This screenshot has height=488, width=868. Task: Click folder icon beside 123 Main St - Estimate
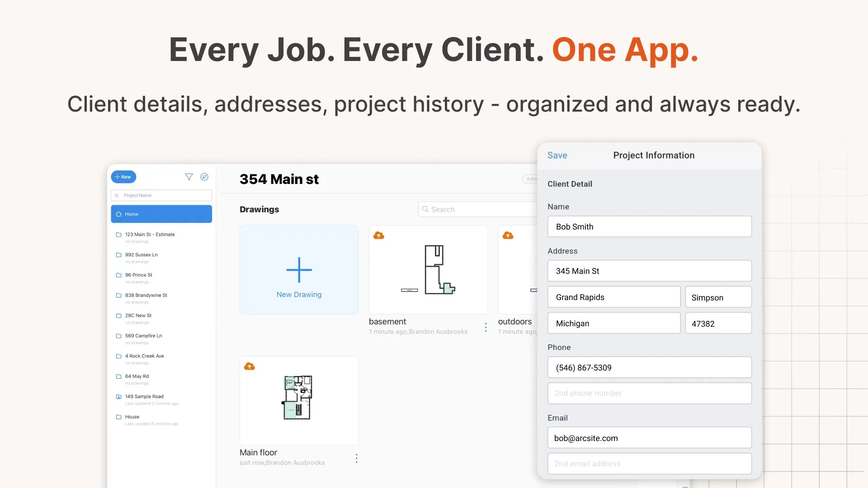click(x=119, y=235)
